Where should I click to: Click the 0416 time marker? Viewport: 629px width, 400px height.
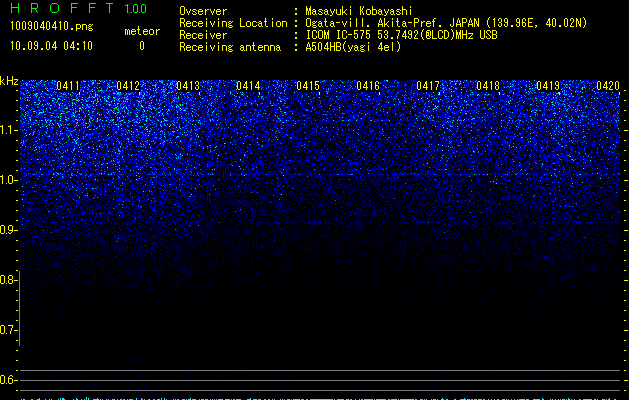[x=368, y=86]
